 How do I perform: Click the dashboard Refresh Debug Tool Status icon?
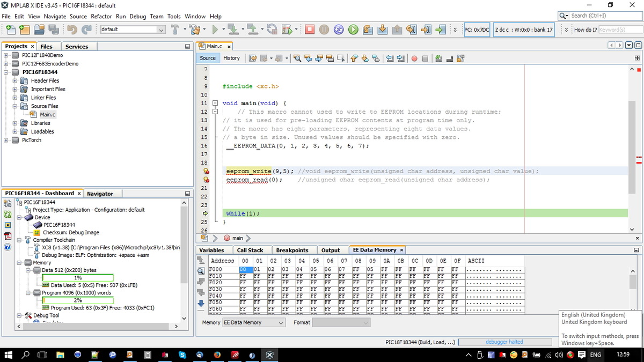coord(8,214)
